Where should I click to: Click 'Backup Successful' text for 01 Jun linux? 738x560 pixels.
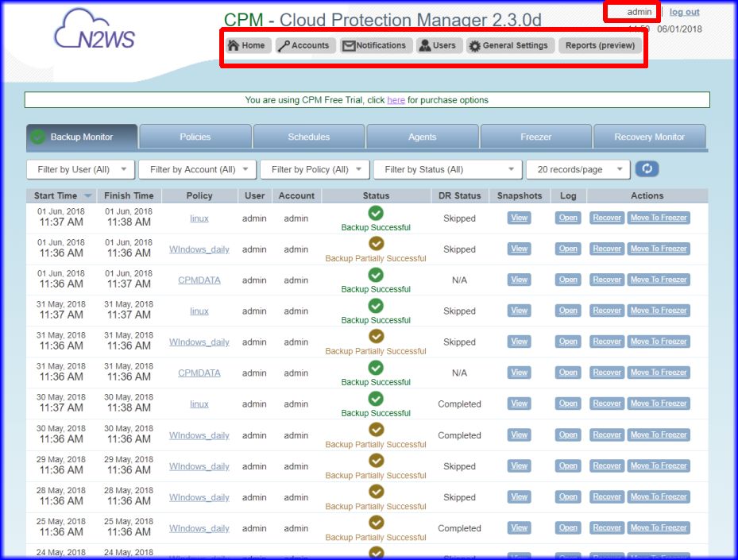tap(376, 227)
